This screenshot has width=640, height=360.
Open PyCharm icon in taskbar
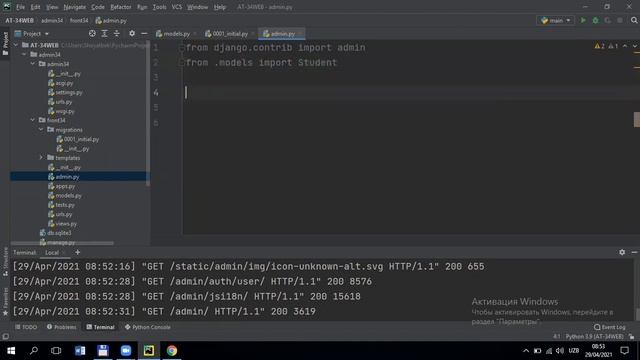pyautogui.click(x=149, y=351)
